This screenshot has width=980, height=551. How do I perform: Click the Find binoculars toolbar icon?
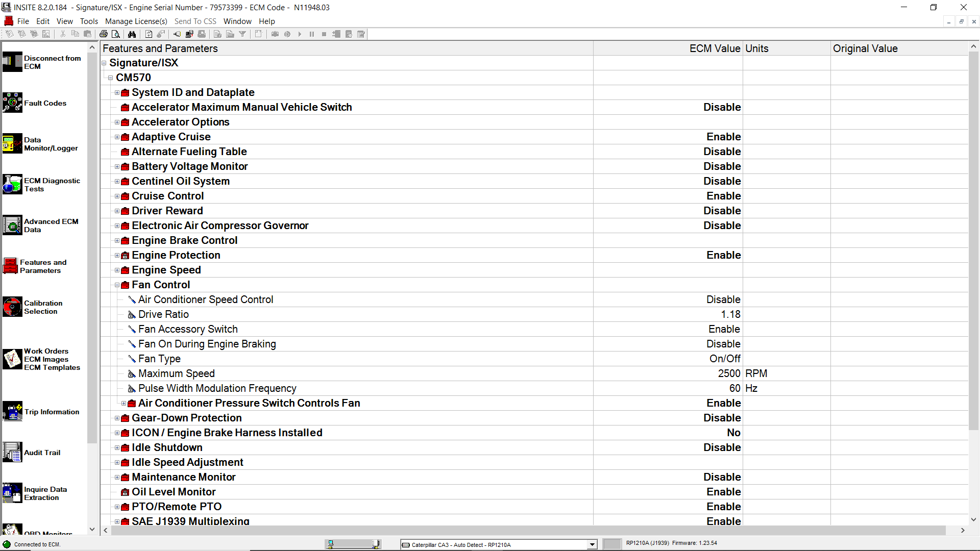[132, 34]
